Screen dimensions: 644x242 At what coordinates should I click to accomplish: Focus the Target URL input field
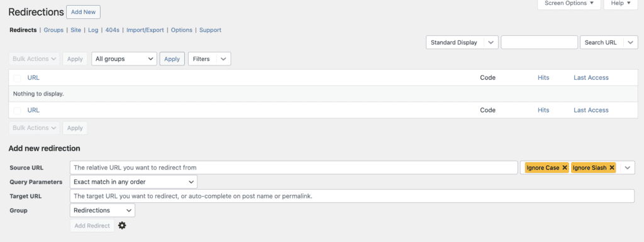click(352, 196)
